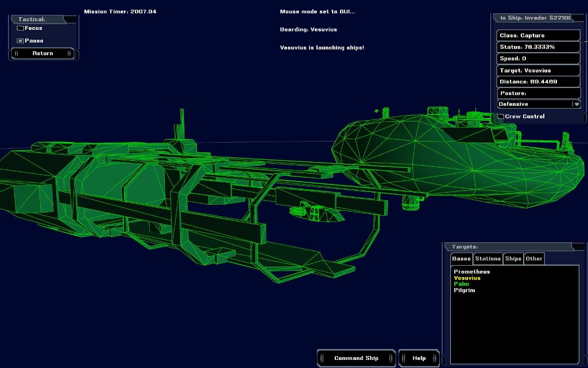Viewport: 588px width, 368px height.
Task: Switch to the Bases tab
Action: [461, 259]
